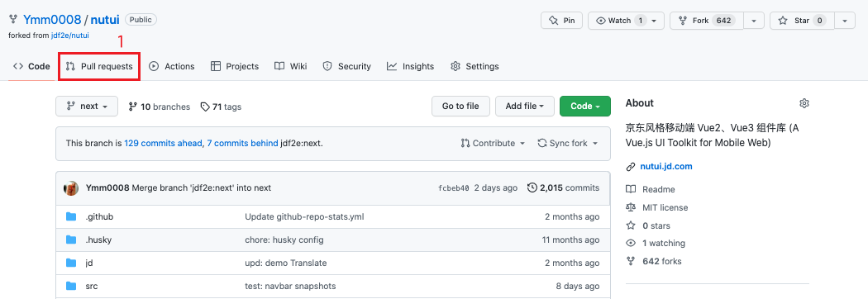Open the Pull requests tab

(x=99, y=66)
